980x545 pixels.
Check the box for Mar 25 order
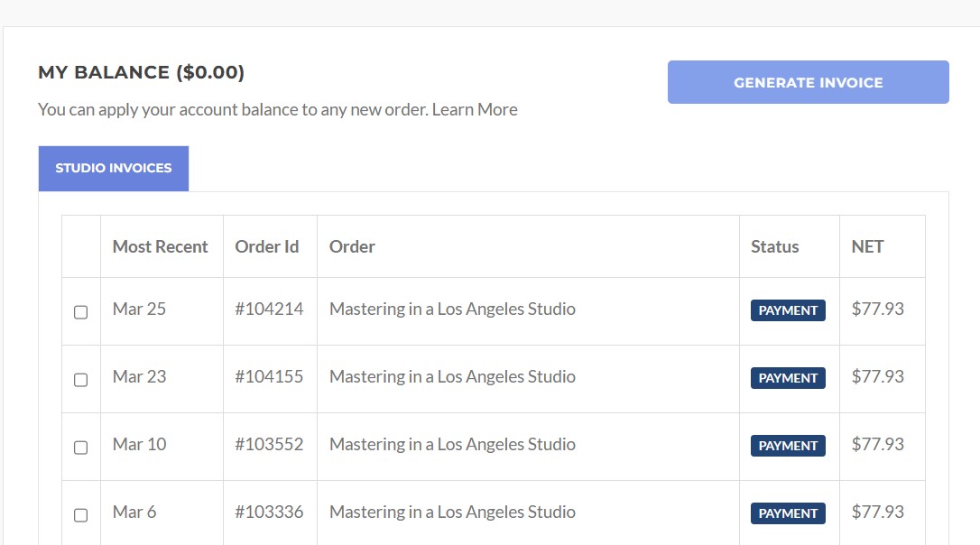[x=80, y=312]
